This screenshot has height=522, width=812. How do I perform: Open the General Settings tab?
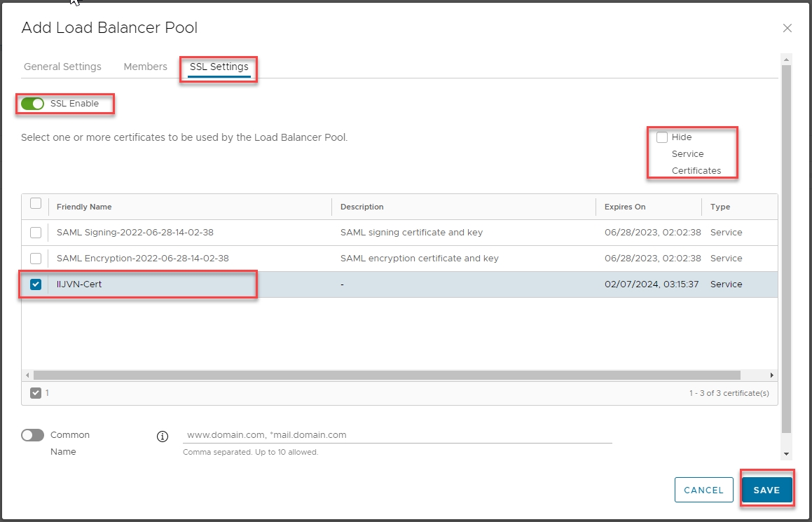(x=62, y=67)
